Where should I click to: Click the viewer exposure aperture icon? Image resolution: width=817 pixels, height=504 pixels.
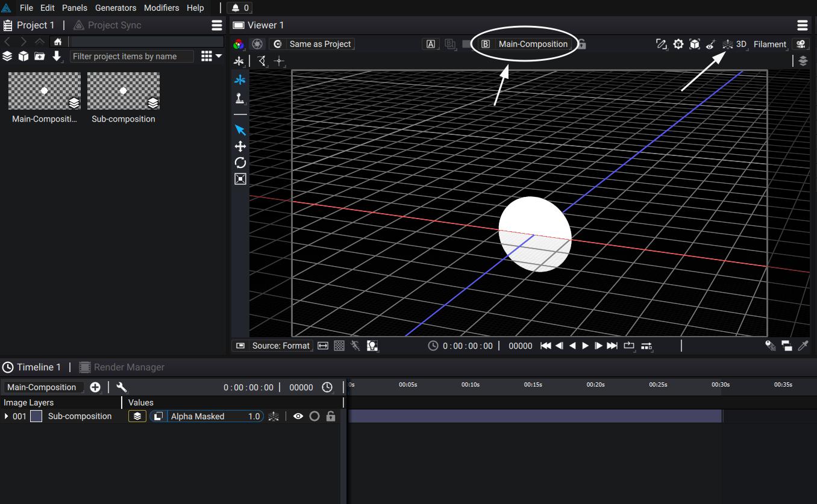257,44
